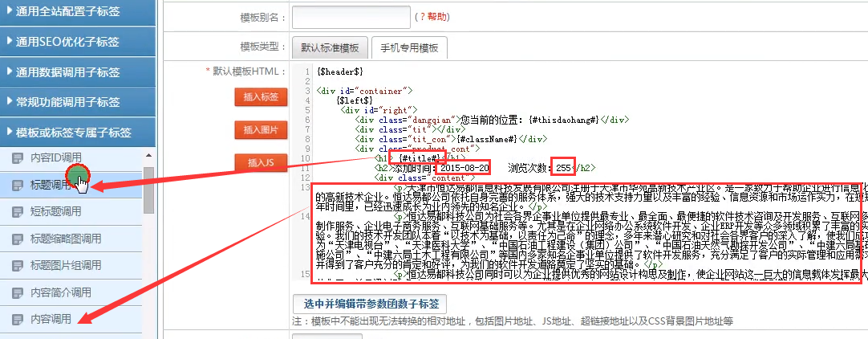Click the 选中并编辑带参数函数子标签 button
The image size is (868, 339).
pos(370,304)
